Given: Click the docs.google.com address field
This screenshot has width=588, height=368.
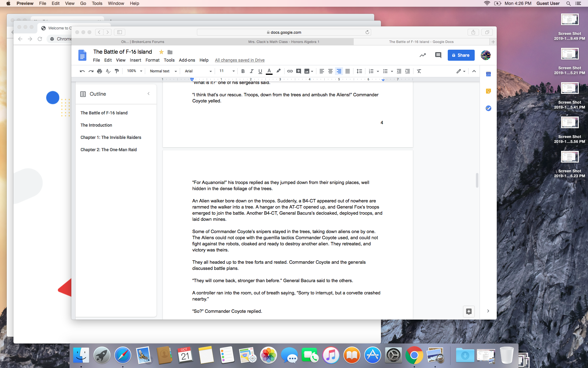Looking at the screenshot, I should click(x=284, y=32).
